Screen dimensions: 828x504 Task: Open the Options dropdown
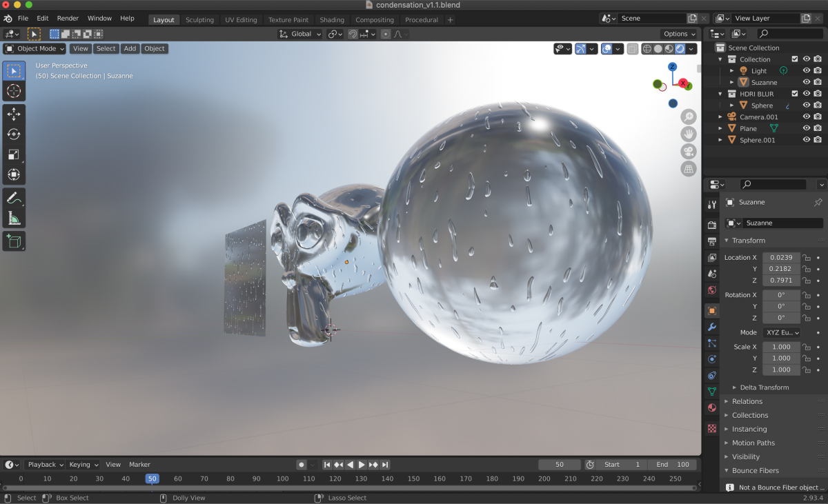click(x=679, y=34)
